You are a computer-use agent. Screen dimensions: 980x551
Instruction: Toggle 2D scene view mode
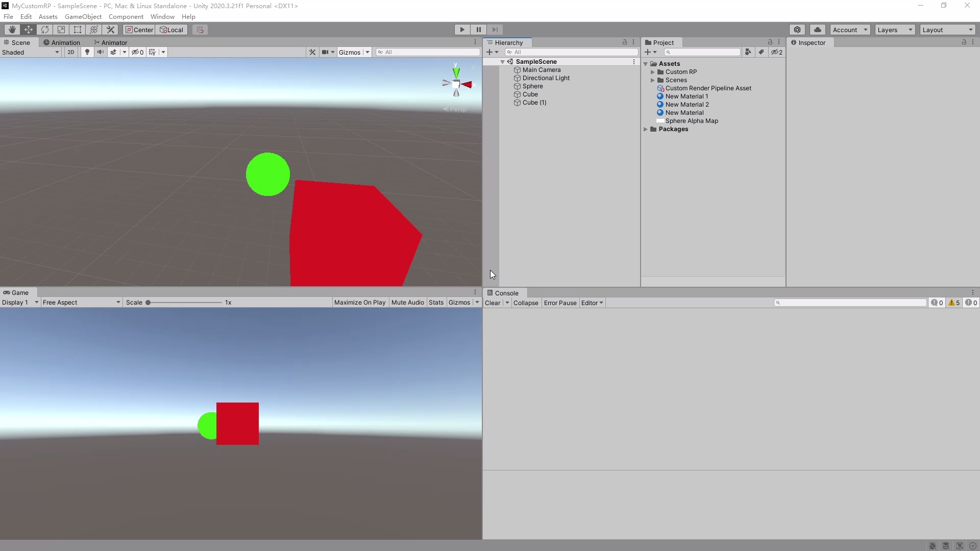pos(71,52)
